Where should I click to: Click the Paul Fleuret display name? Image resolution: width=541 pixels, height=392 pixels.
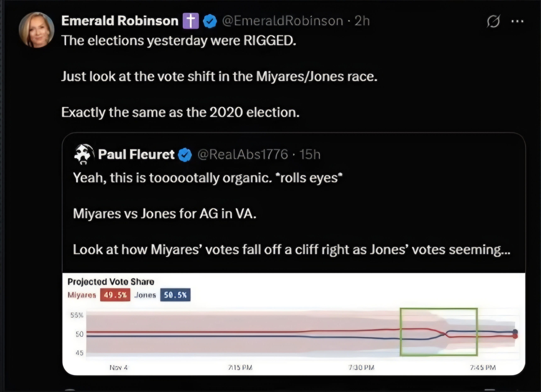tap(136, 154)
